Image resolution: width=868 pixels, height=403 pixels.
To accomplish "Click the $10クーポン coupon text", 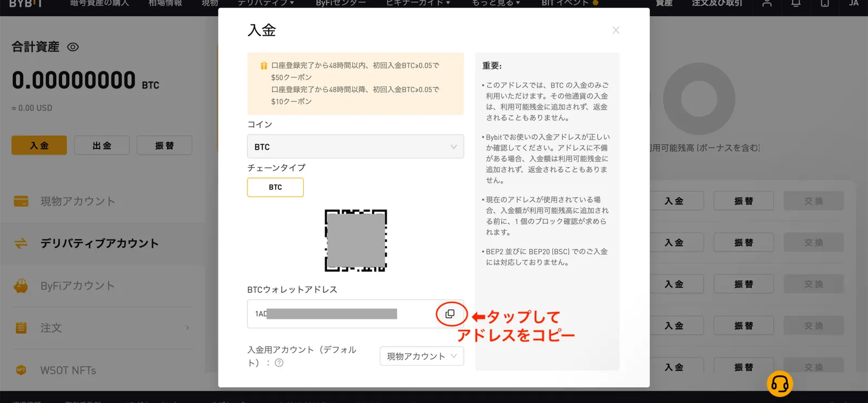I will [291, 101].
